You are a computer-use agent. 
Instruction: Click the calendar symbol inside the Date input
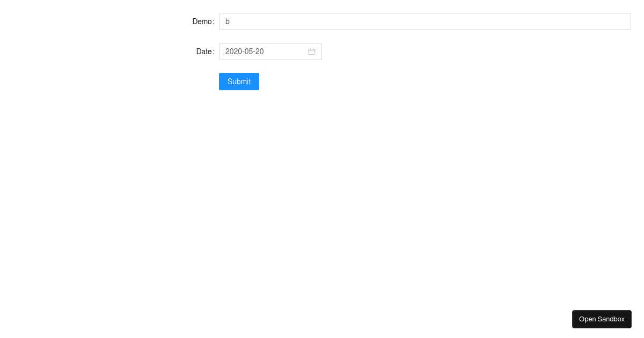click(312, 52)
